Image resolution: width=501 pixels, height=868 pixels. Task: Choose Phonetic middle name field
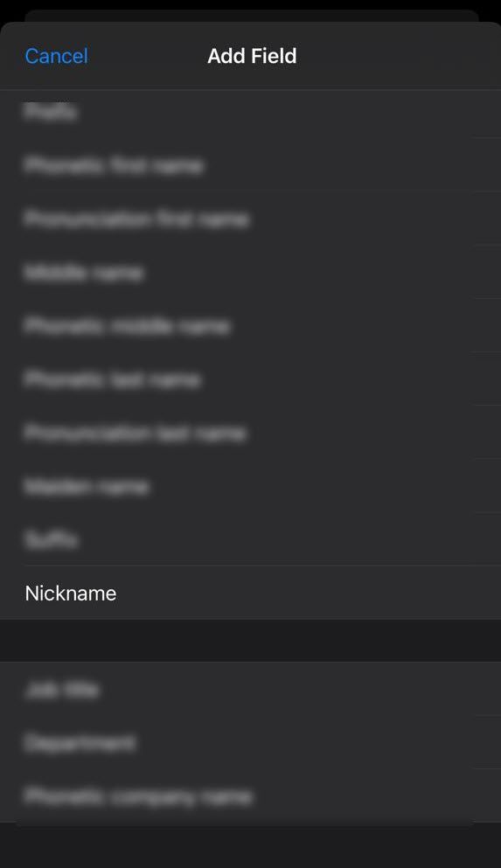pyautogui.click(x=250, y=326)
